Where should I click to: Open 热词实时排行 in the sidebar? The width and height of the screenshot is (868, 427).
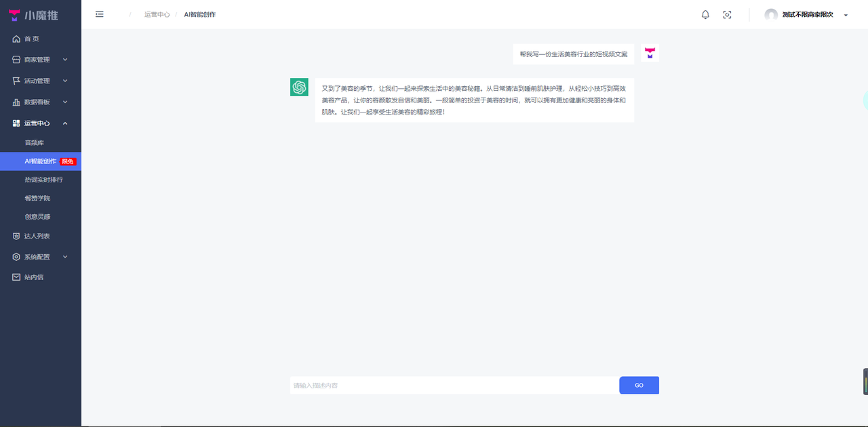[43, 179]
